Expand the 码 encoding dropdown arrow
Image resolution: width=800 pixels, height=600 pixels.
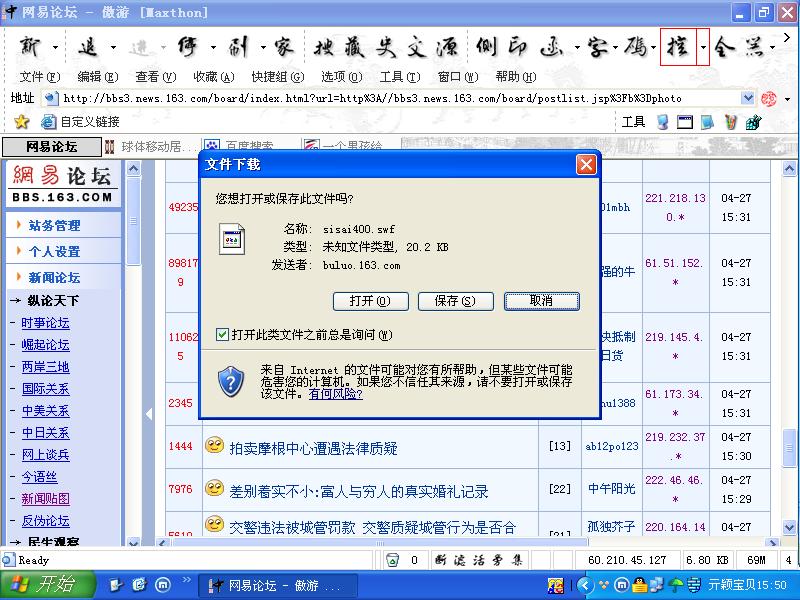(654, 47)
